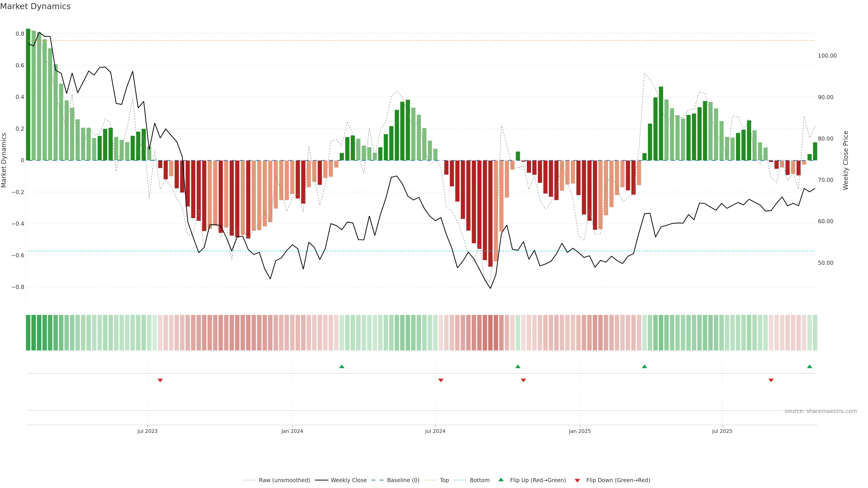Click the Flip Down (Green→Red) legend label

click(x=618, y=480)
